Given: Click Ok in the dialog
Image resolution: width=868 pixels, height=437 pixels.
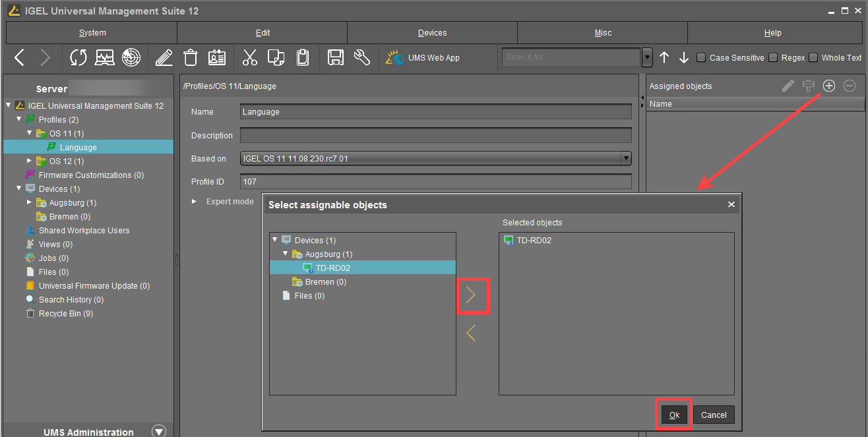Looking at the screenshot, I should [x=674, y=415].
